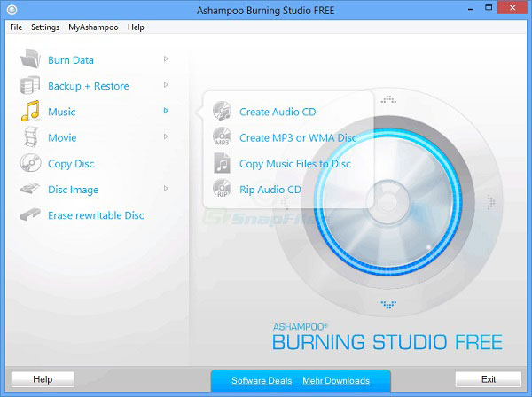The image size is (532, 397).
Task: Expand the Movie submenu arrow
Action: 166,136
